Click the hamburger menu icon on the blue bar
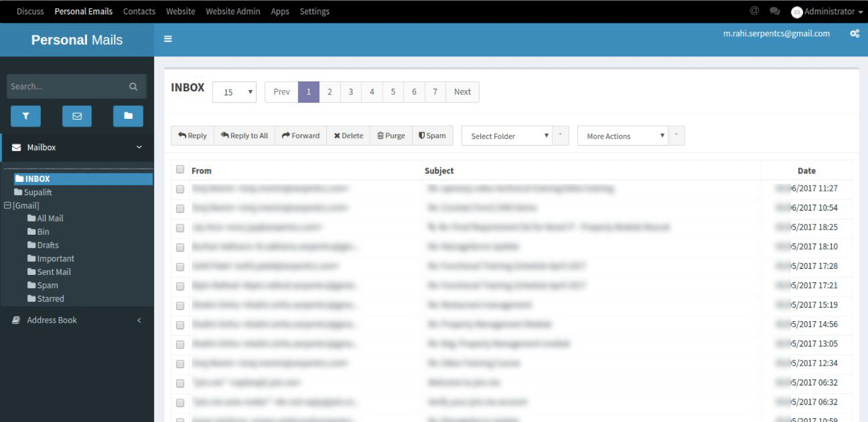Screen dimensions: 868x422 coord(168,38)
